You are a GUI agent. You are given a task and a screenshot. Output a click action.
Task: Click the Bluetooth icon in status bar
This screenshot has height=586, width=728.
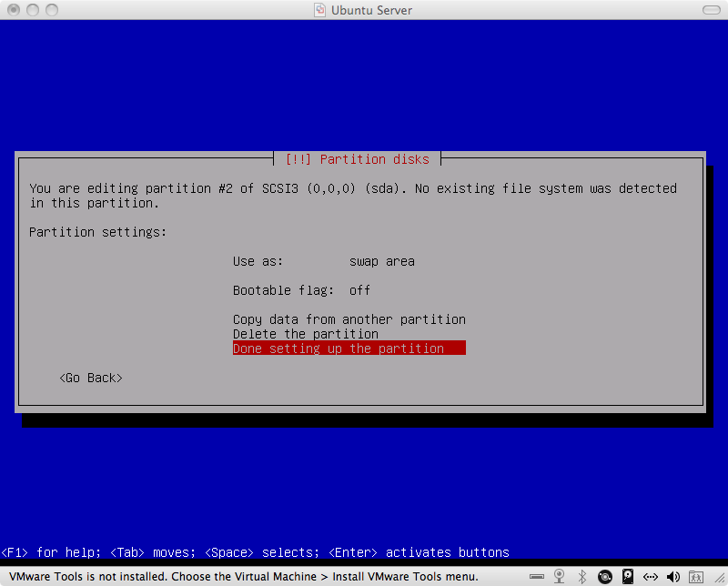(582, 577)
